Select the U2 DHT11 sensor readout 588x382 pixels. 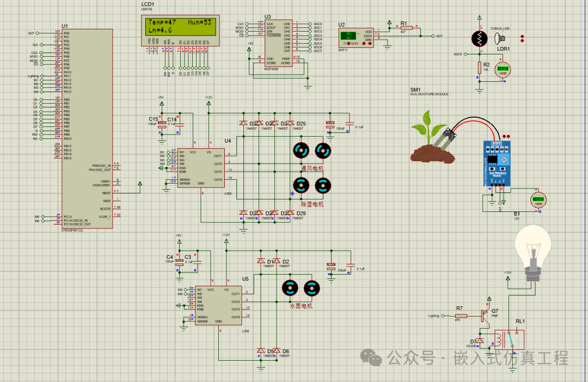coord(348,36)
